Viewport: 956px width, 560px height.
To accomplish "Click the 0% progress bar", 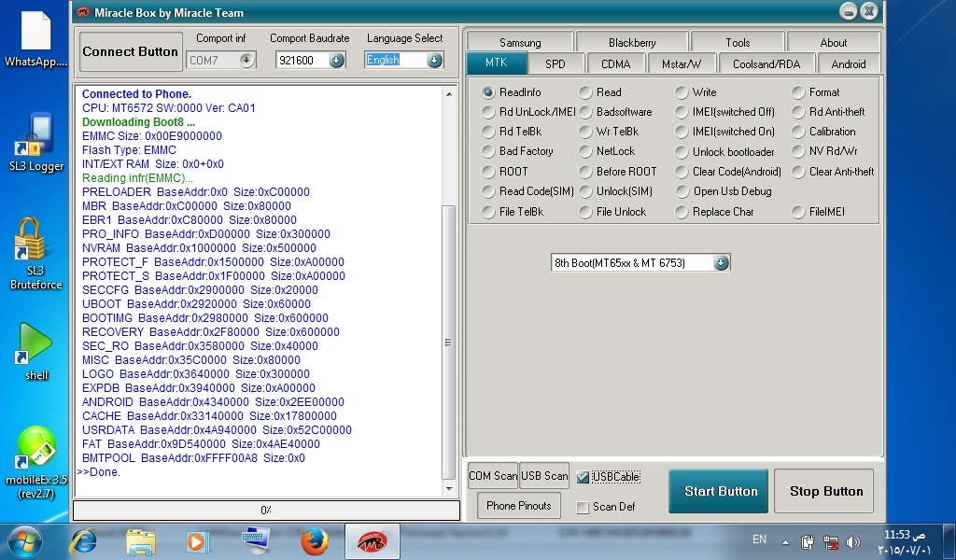I will pos(266,510).
